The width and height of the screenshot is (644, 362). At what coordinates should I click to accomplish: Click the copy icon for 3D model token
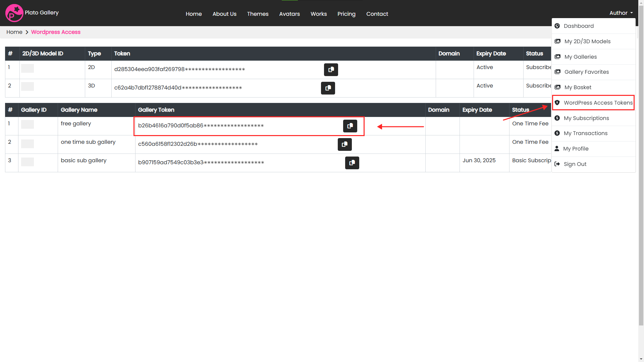(328, 87)
